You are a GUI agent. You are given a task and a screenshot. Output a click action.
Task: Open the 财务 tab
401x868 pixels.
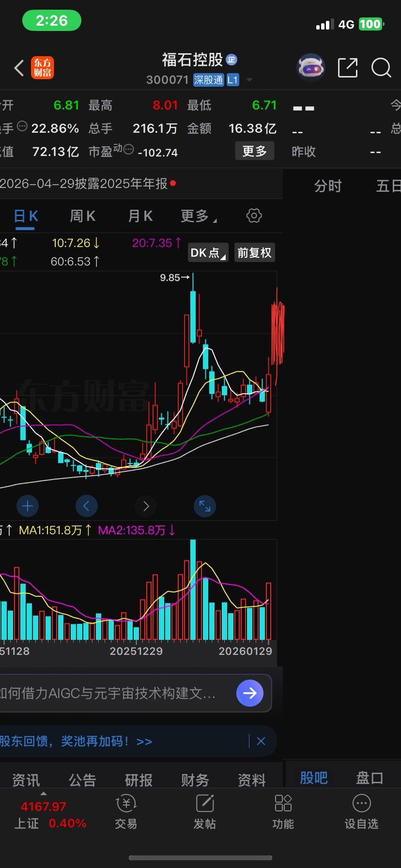(x=195, y=780)
